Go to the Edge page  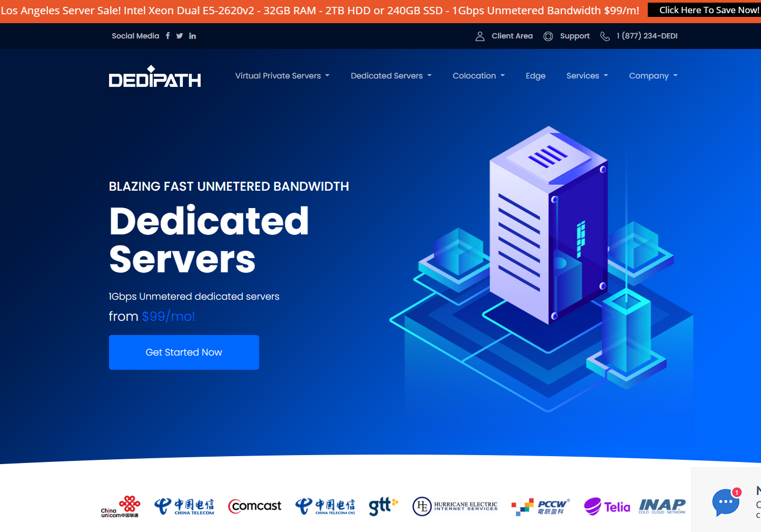click(536, 76)
